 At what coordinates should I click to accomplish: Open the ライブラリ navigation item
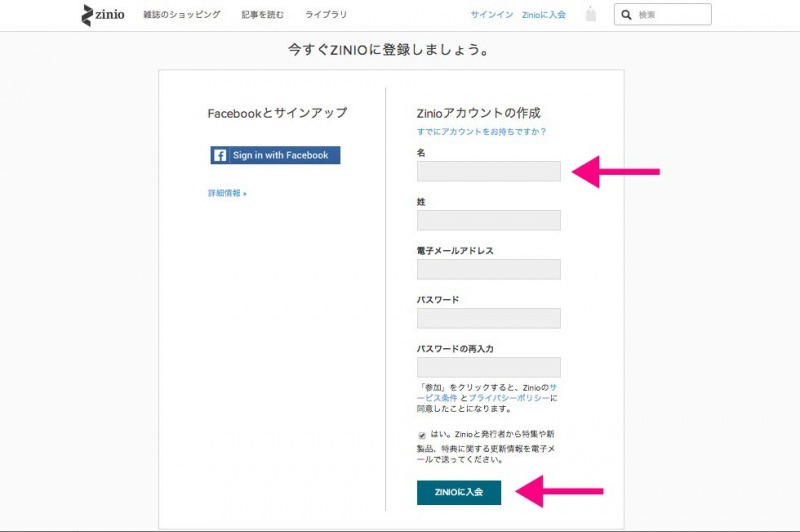pos(327,15)
